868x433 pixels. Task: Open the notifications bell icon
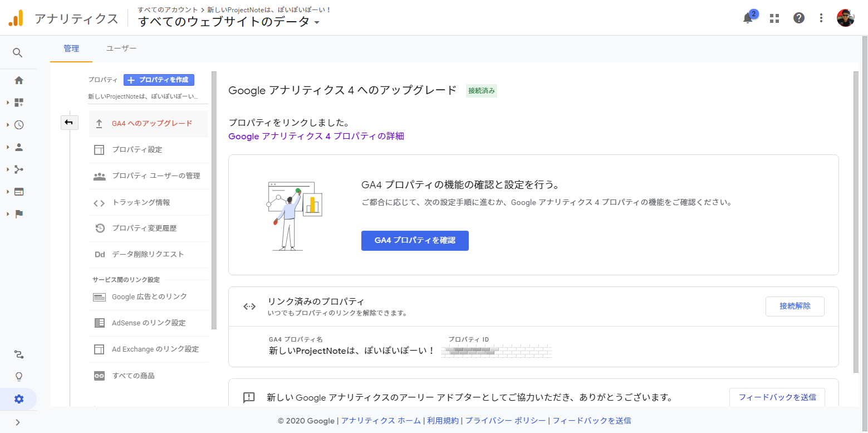pos(748,18)
